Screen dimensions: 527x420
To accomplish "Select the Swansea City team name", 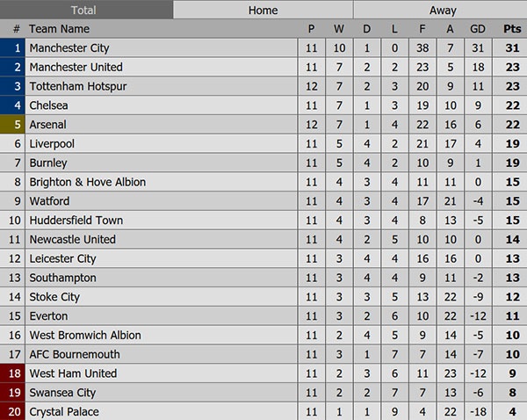I will pyautogui.click(x=62, y=393).
